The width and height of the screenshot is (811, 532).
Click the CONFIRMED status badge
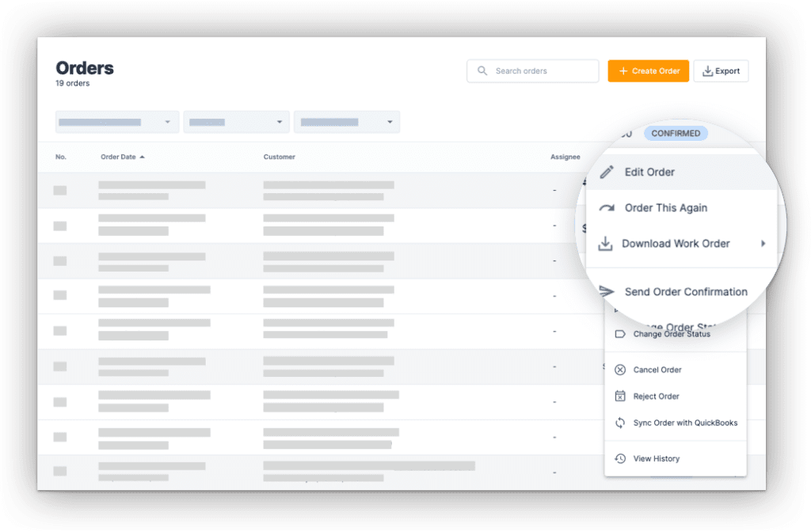coord(676,133)
